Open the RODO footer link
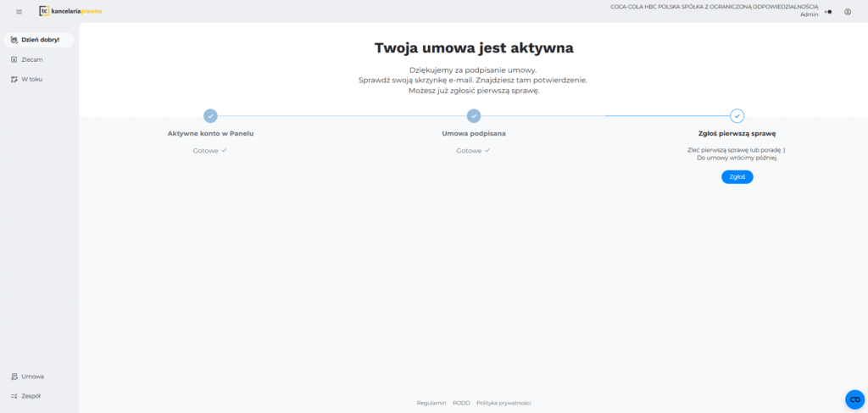Viewport: 868px width, 413px height. pyautogui.click(x=461, y=403)
